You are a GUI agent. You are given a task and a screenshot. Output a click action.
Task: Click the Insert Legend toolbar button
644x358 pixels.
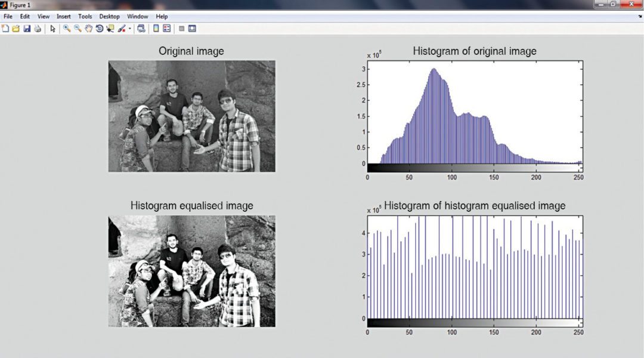(x=167, y=28)
